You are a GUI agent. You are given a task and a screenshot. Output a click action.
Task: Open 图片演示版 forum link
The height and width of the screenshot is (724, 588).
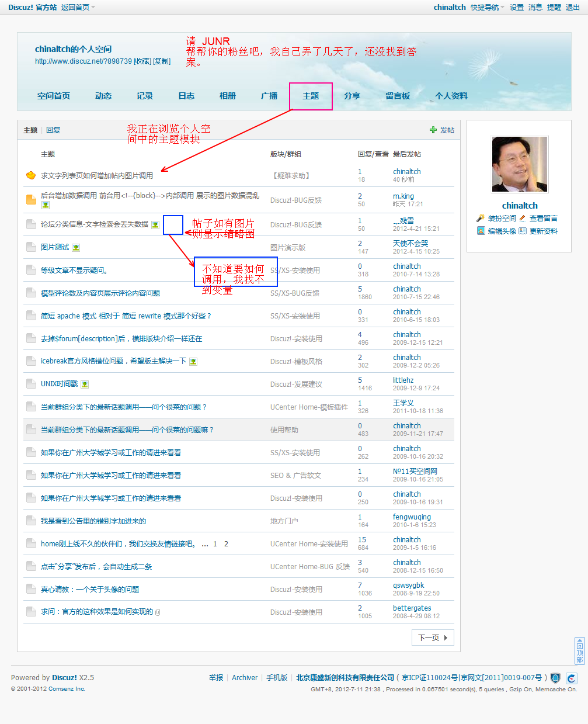pos(288,248)
